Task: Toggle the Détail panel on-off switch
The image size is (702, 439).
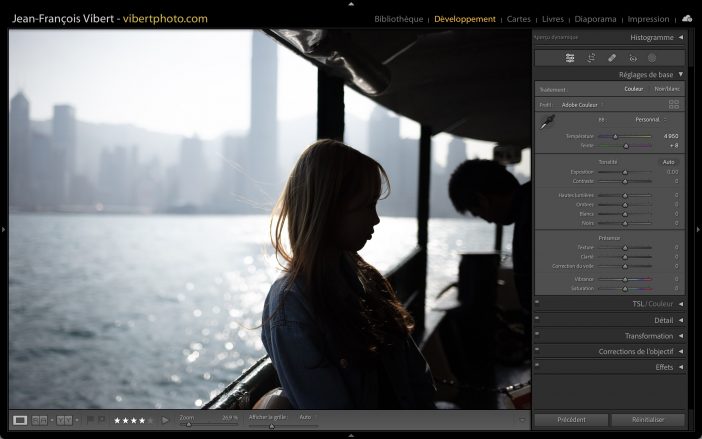Action: tap(538, 320)
